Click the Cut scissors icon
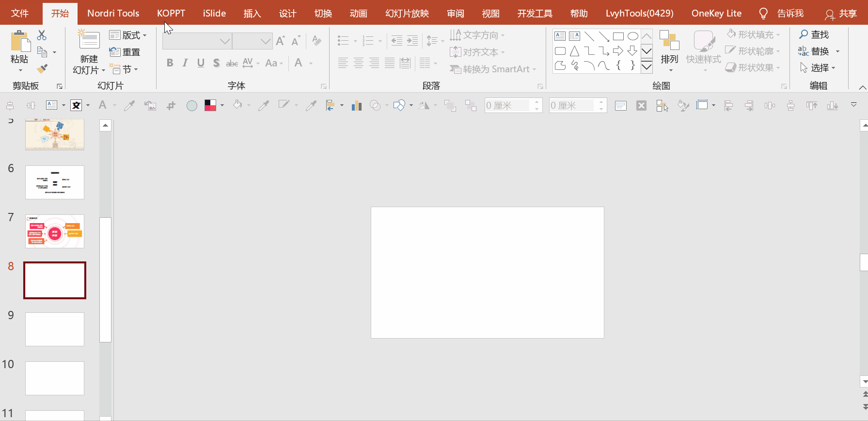 pyautogui.click(x=42, y=35)
